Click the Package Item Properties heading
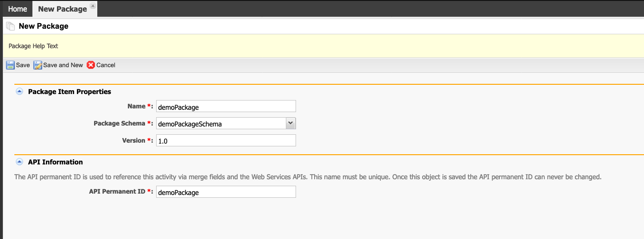This screenshot has width=644, height=239. coord(69,92)
